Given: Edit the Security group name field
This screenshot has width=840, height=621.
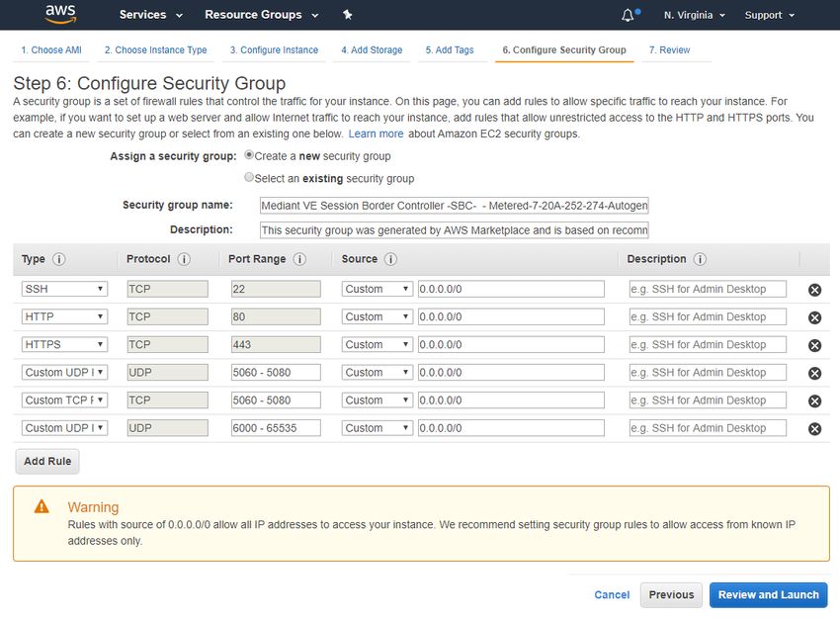Looking at the screenshot, I should (455, 206).
